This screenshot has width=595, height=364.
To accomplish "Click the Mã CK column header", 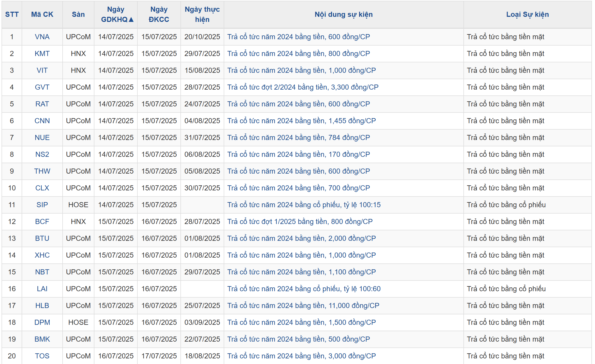I will pos(42,15).
